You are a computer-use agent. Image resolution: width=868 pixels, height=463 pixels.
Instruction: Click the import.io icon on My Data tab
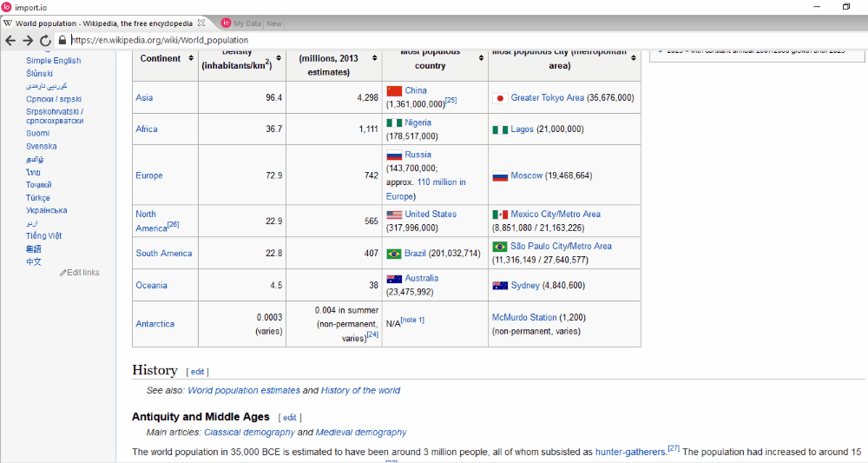pos(226,23)
